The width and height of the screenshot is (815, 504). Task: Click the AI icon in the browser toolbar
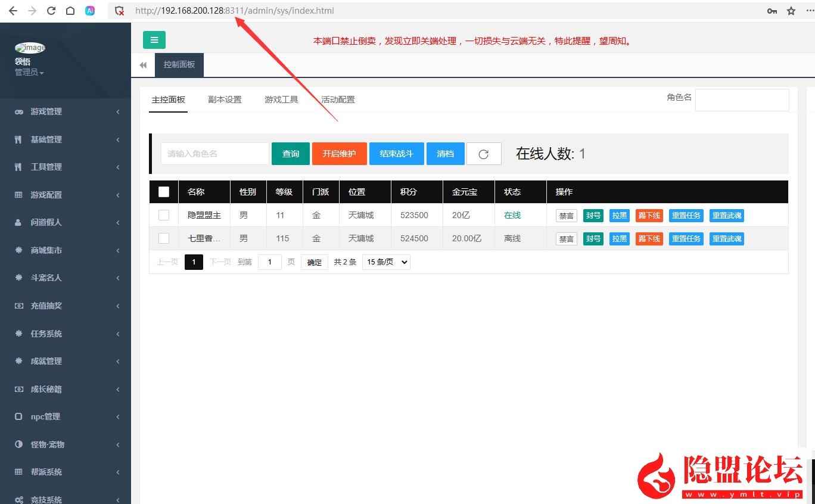point(90,10)
